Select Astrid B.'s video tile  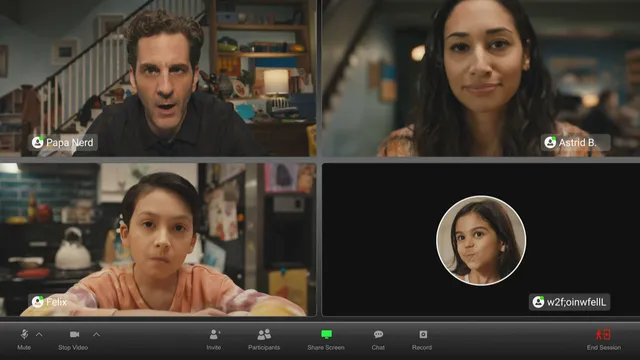(x=481, y=78)
